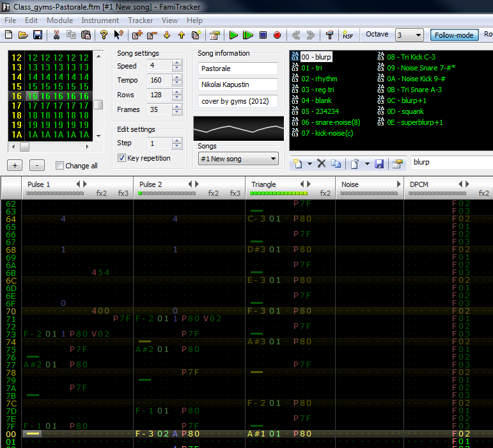
Task: Remove instrument with X icon
Action: tap(322, 163)
